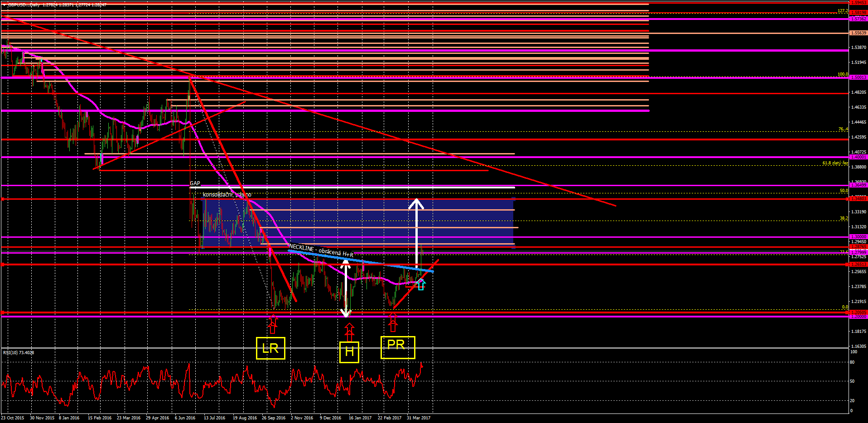This screenshot has height=423, width=868.
Task: Click the 1.50013 magenta price tag
Action: [858, 77]
